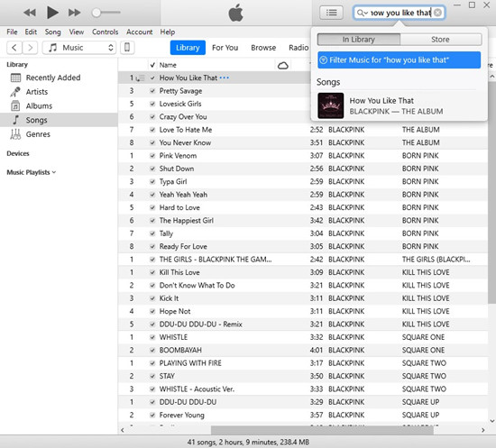Select the song Hard to Love
This screenshot has height=448, width=496.
point(303,207)
